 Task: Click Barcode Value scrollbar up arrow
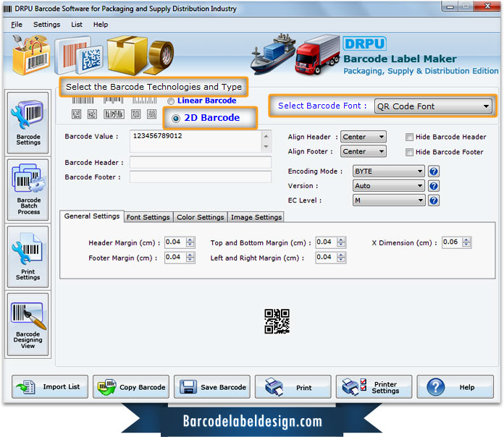[x=266, y=136]
